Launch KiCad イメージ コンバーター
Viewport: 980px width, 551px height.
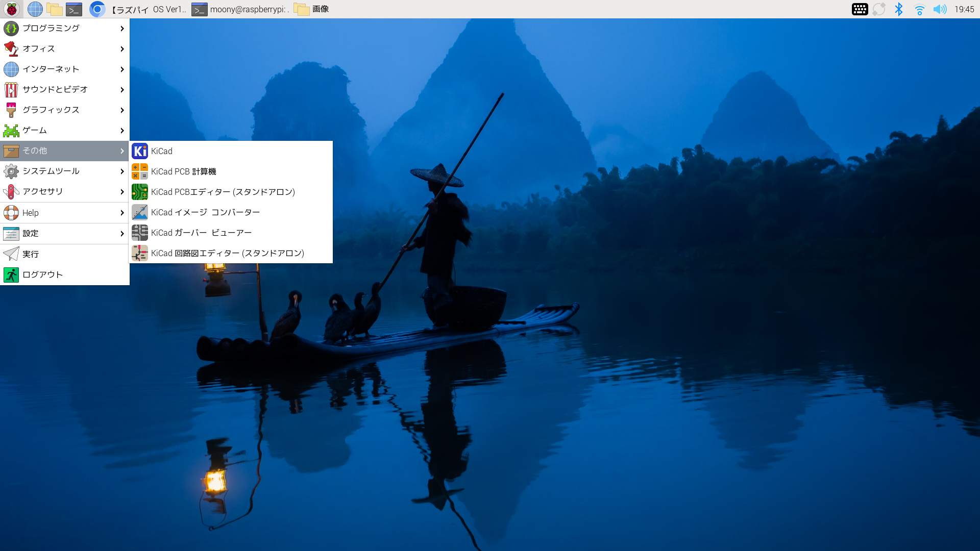[x=205, y=212]
